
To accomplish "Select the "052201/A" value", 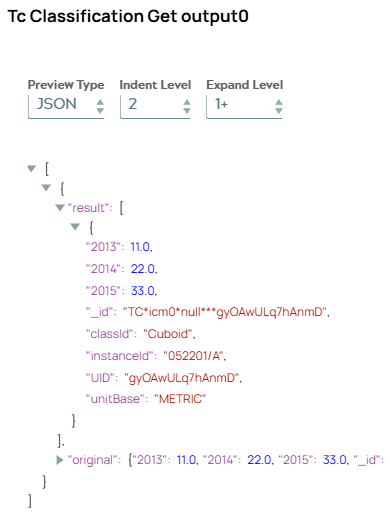I will (193, 356).
